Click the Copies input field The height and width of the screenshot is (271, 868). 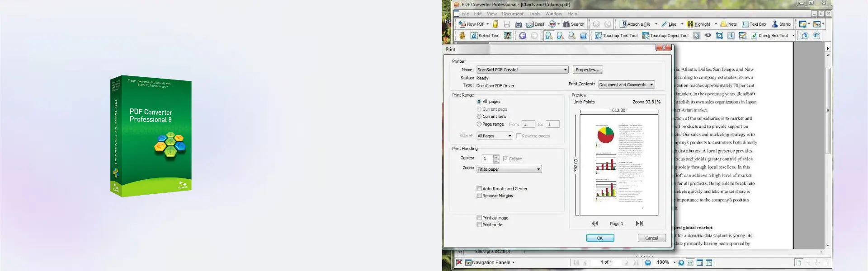pos(487,159)
